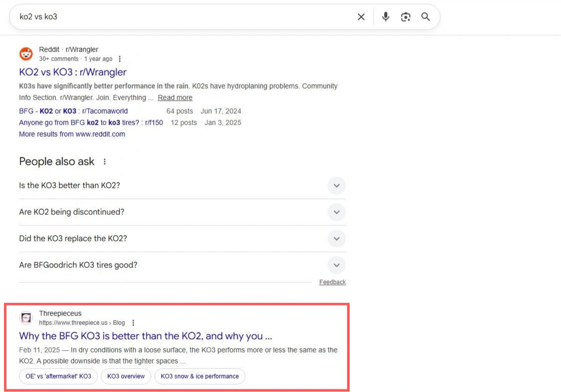Screen dimensions: 561x392
Task: Click the 'Reddit · r/Wrangler' source name
Action: pyautogui.click(x=68, y=50)
